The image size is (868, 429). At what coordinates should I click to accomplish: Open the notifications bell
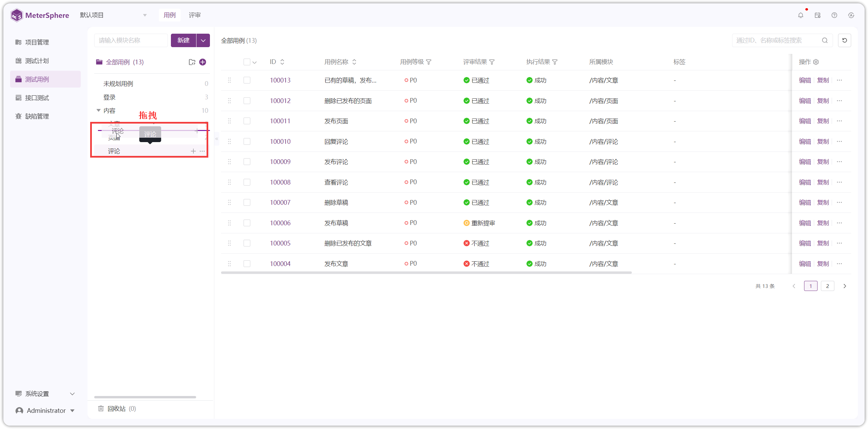click(801, 15)
